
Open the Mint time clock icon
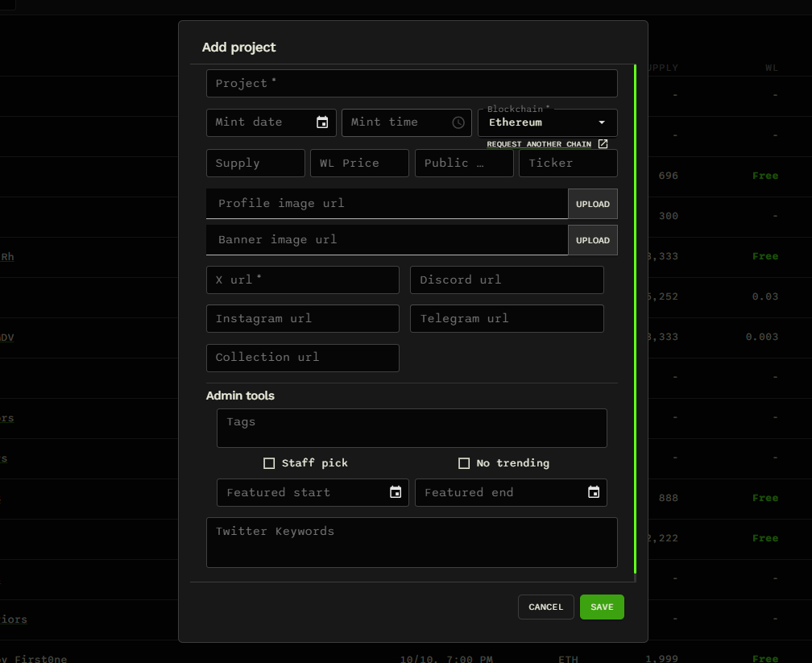458,122
